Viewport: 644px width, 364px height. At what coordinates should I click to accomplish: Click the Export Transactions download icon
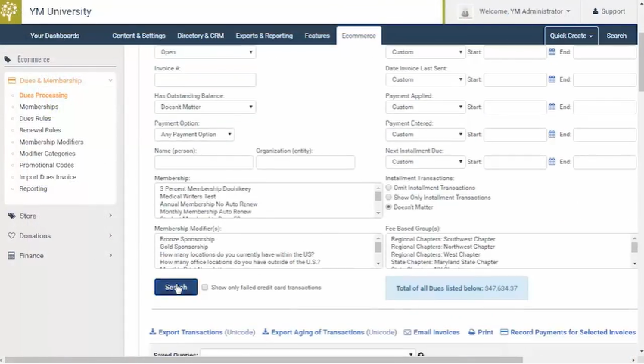tap(152, 332)
